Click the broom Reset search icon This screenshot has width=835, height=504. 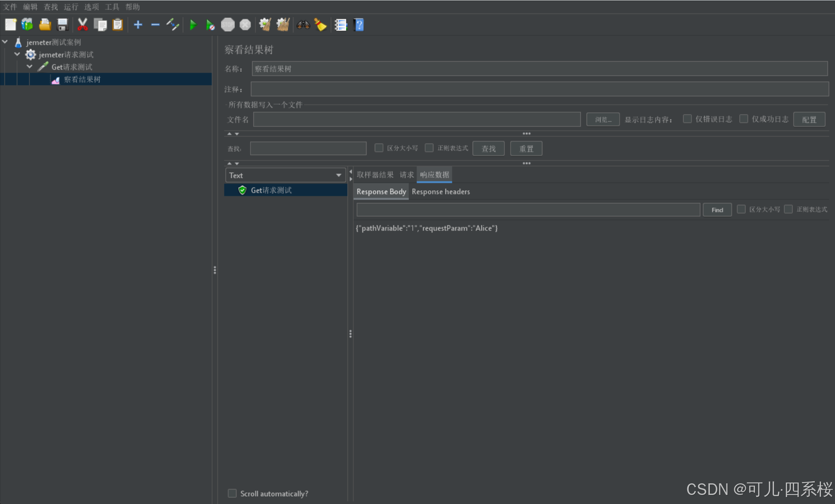320,25
